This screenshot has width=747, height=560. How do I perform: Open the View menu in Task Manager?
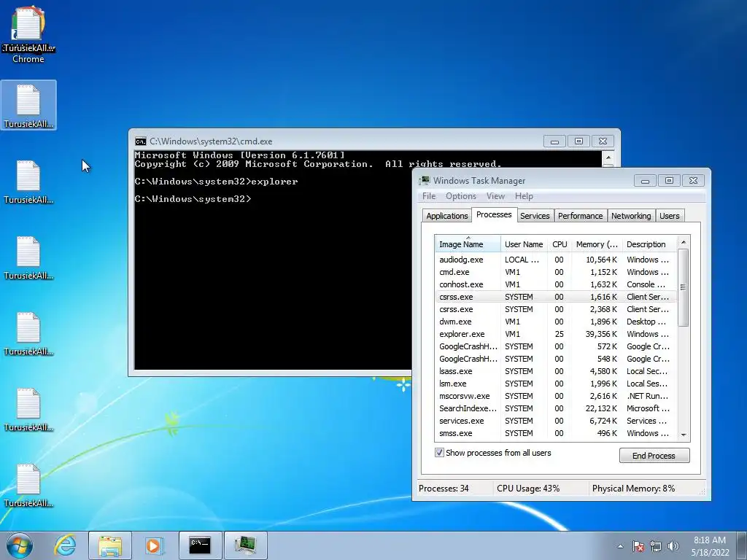pyautogui.click(x=495, y=196)
